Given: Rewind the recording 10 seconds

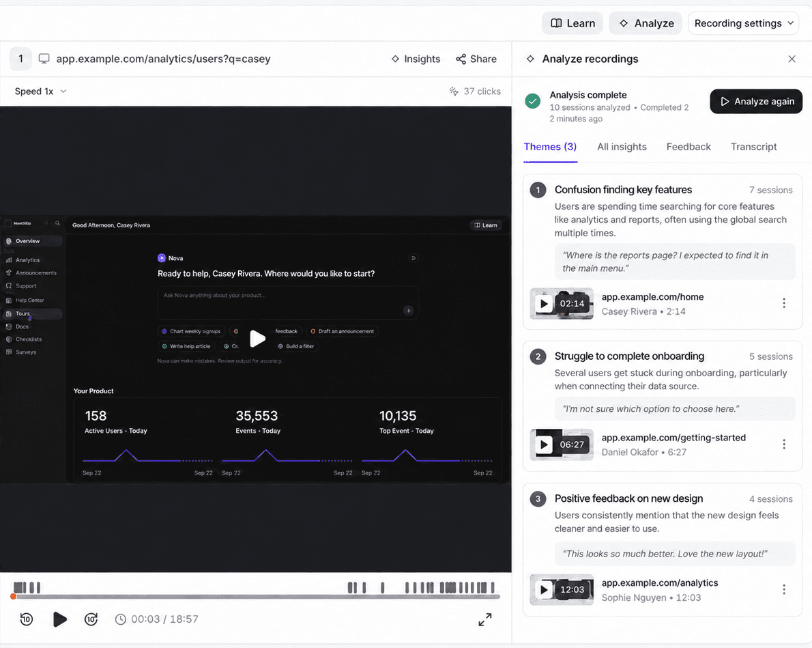Looking at the screenshot, I should tap(27, 619).
